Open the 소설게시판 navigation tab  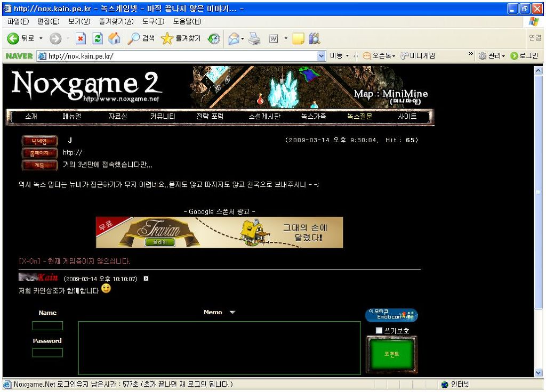pos(264,117)
